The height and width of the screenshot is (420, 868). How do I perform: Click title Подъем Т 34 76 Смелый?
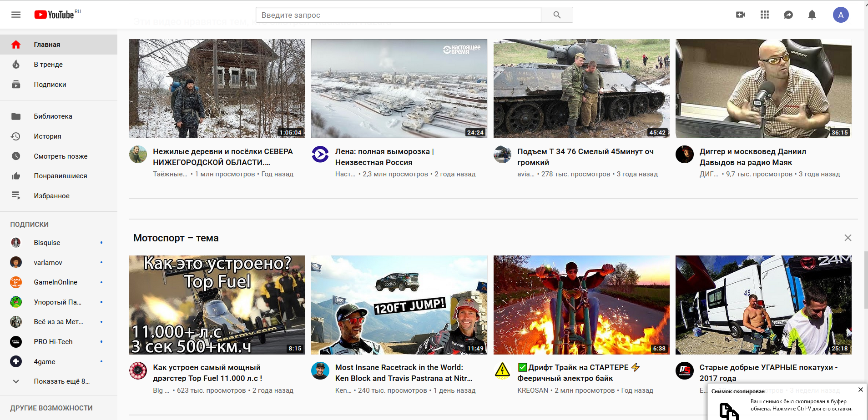(x=585, y=157)
